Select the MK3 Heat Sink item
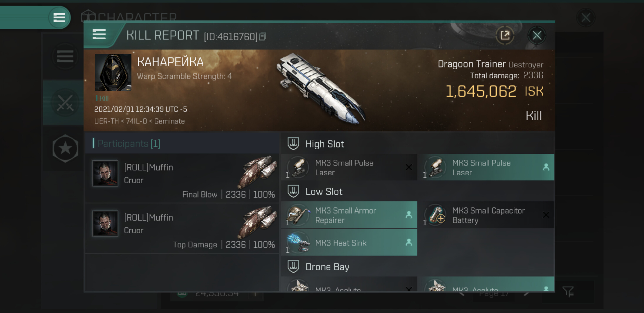The width and height of the screenshot is (644, 313). tap(349, 243)
